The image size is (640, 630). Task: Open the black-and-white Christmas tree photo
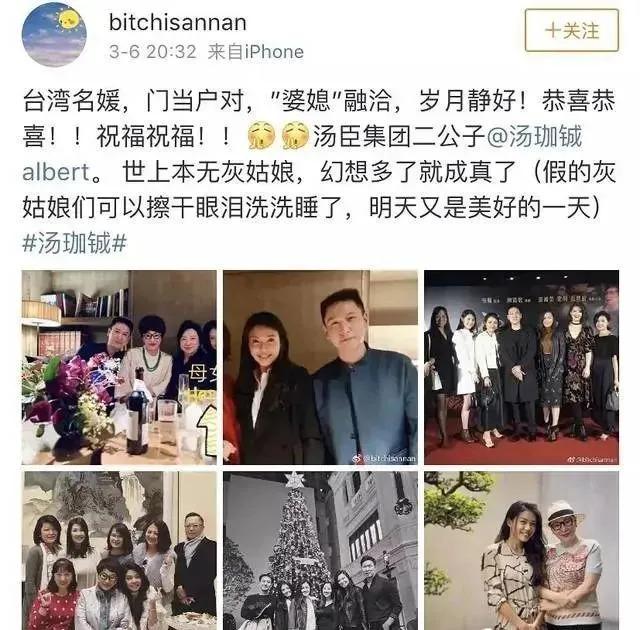point(320,550)
